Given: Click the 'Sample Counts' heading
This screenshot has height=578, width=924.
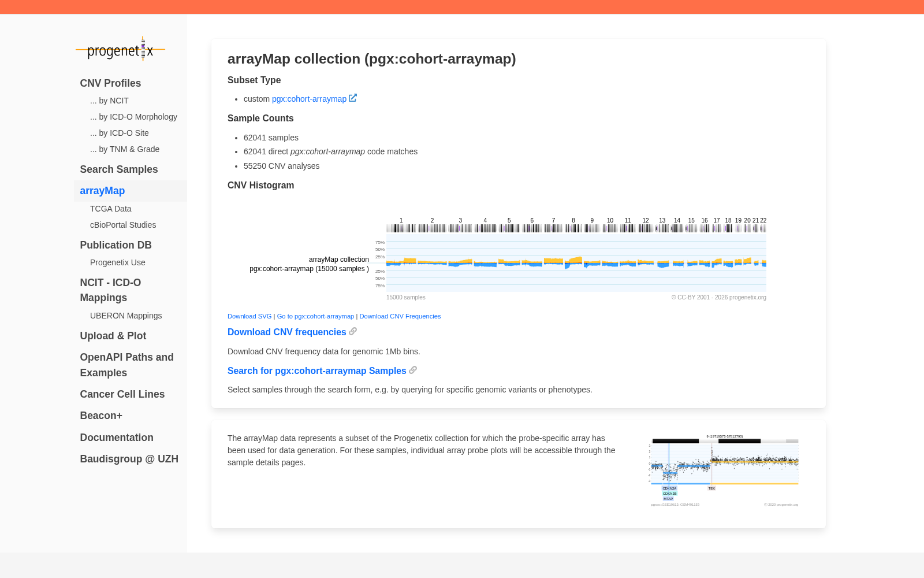Looking at the screenshot, I should 260,118.
